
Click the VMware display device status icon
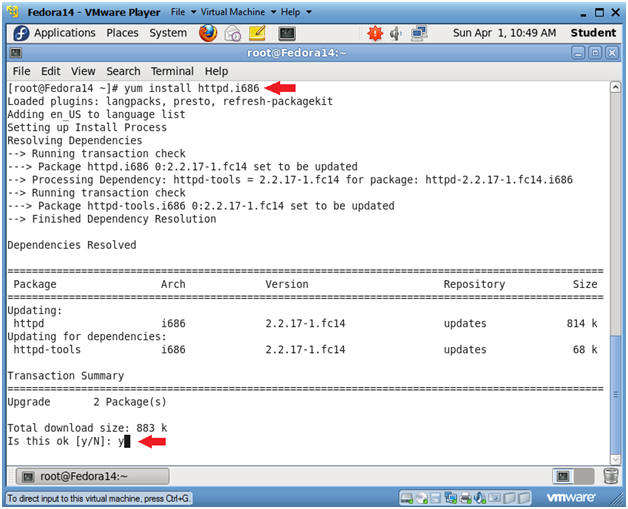pos(494,498)
